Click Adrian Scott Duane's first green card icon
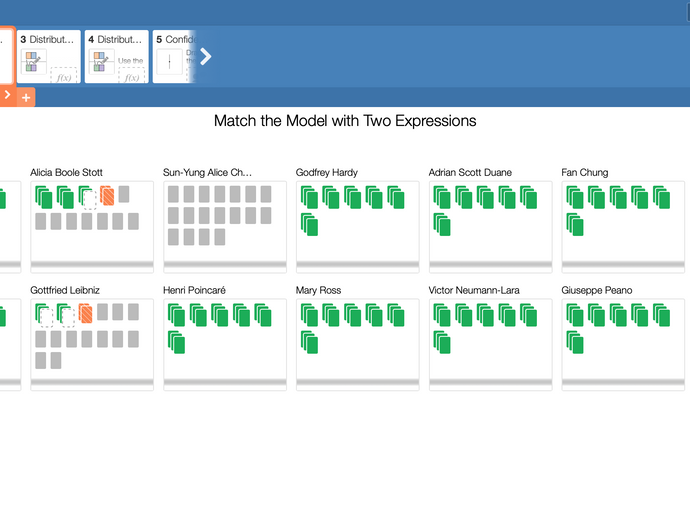The height and width of the screenshot is (518, 690). [442, 197]
